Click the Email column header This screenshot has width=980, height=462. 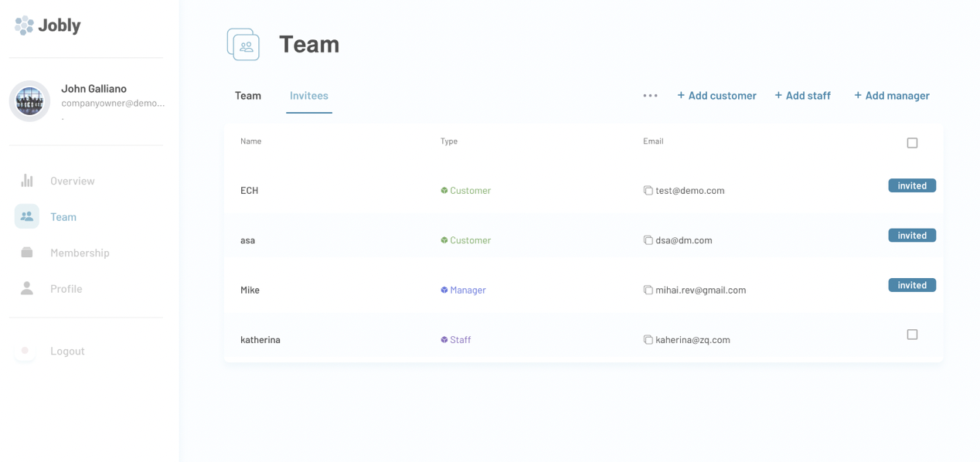click(x=653, y=141)
